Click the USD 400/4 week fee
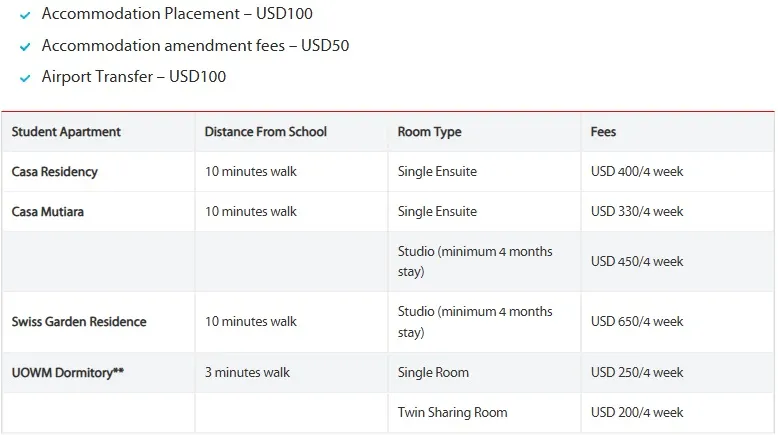This screenshot has width=778, height=435. tap(637, 172)
